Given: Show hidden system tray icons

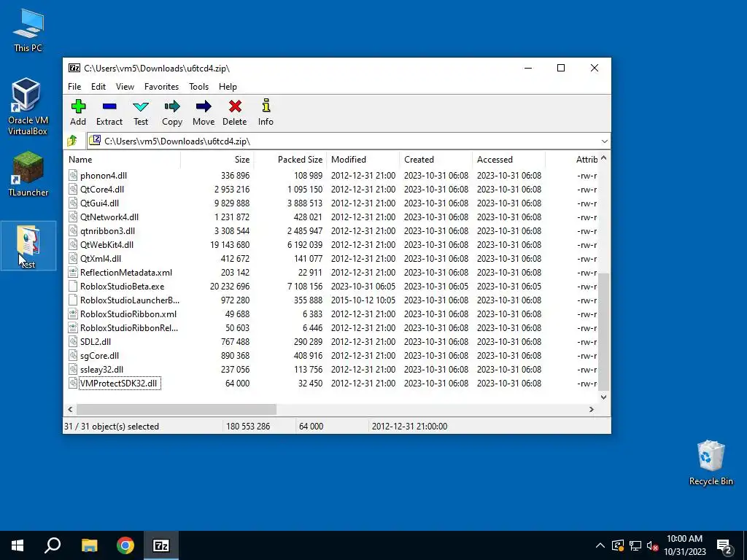Looking at the screenshot, I should tap(600, 545).
